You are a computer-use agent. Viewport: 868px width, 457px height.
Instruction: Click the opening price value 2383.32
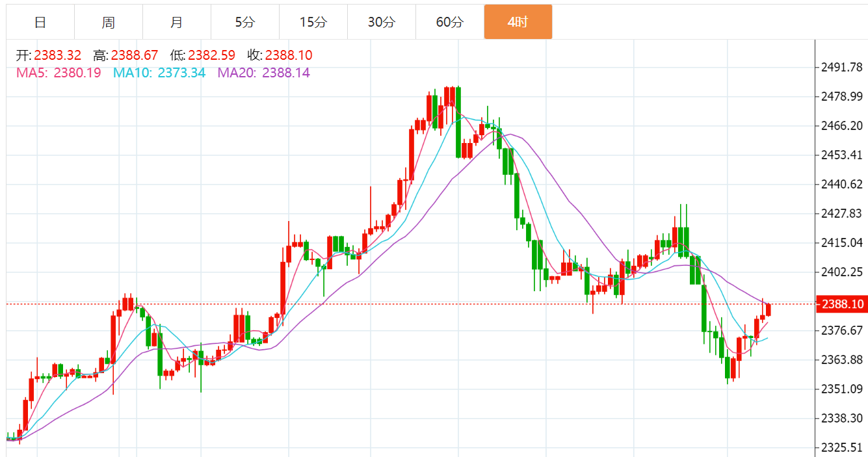tap(58, 55)
